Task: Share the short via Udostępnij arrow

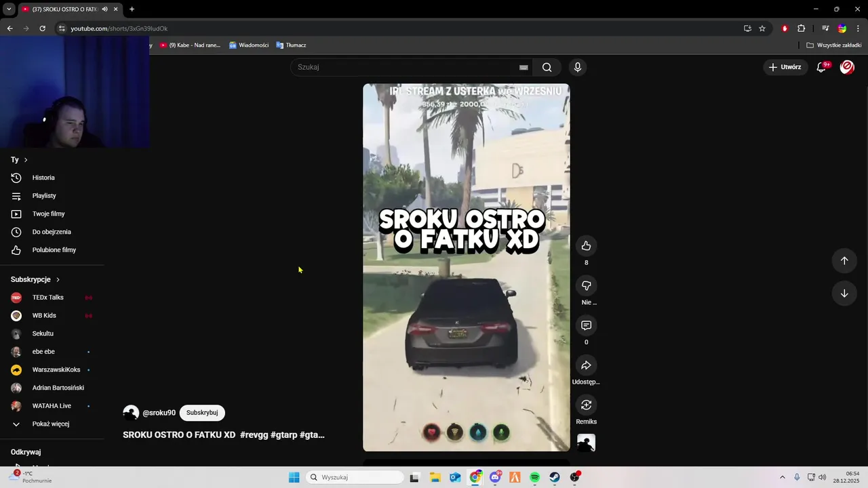Action: (586, 365)
